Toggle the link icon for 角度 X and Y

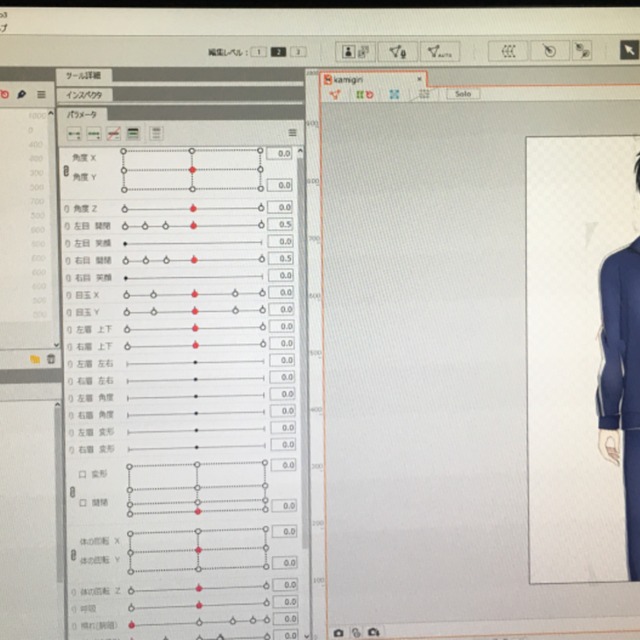pos(66,172)
